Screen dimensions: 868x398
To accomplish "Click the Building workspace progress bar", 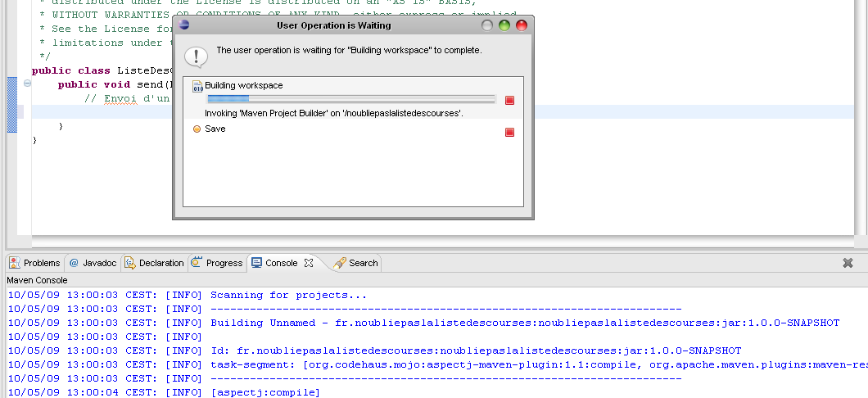I will (x=350, y=99).
